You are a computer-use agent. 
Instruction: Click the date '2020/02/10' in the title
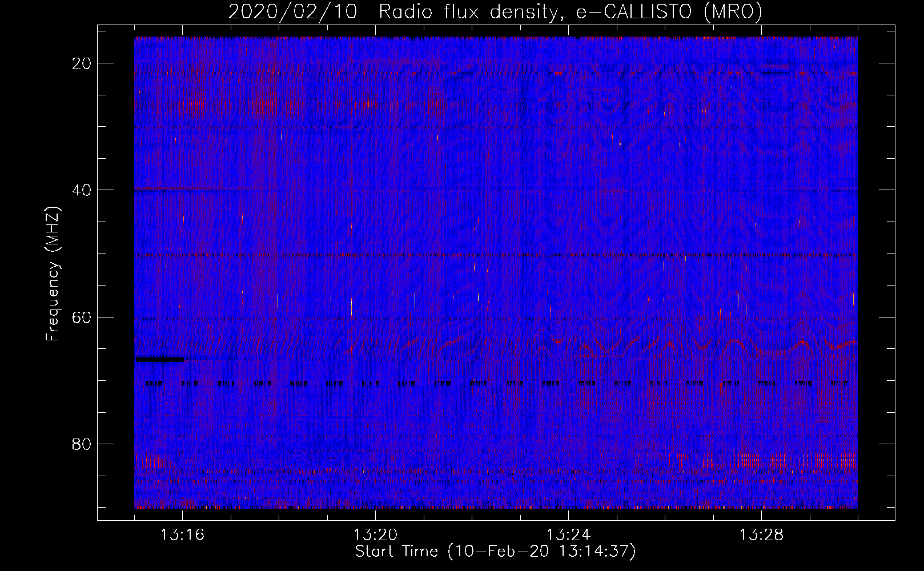[x=293, y=12]
